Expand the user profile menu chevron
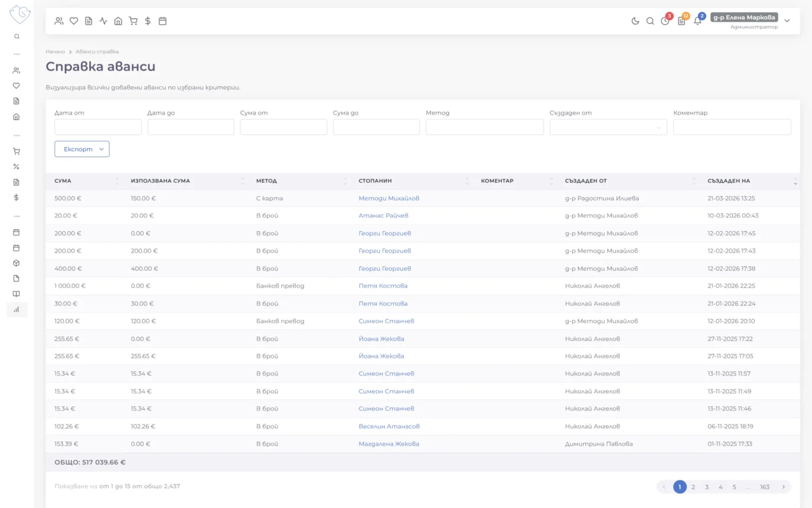812x508 pixels. [x=787, y=21]
